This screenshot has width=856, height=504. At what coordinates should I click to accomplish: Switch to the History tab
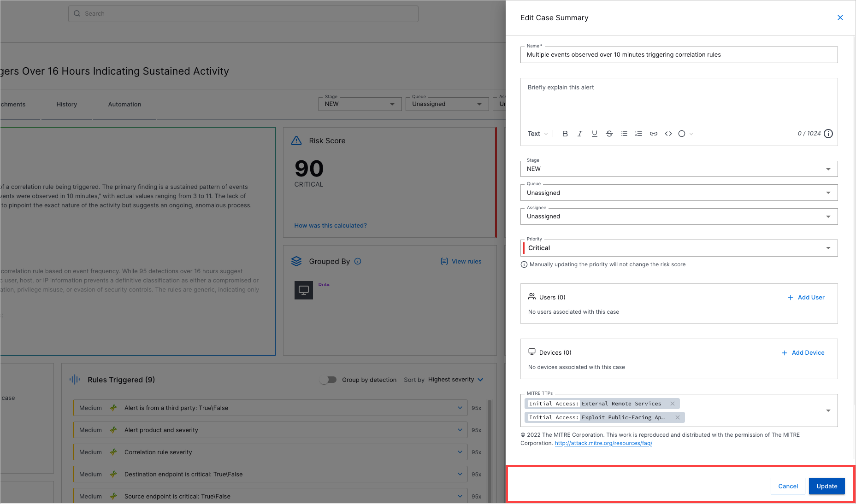click(x=67, y=105)
